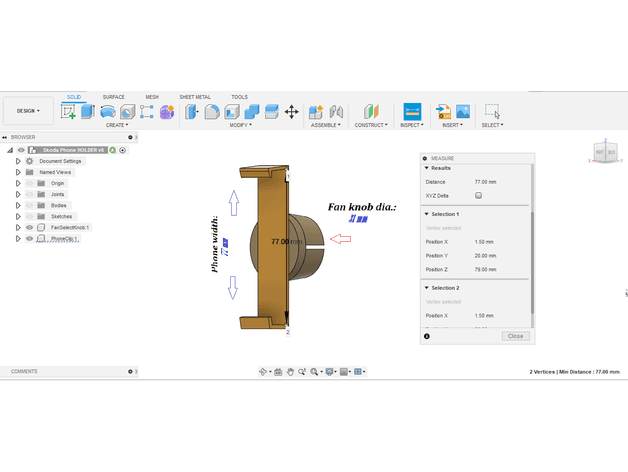Select the Pan hand icon

pos(290,372)
